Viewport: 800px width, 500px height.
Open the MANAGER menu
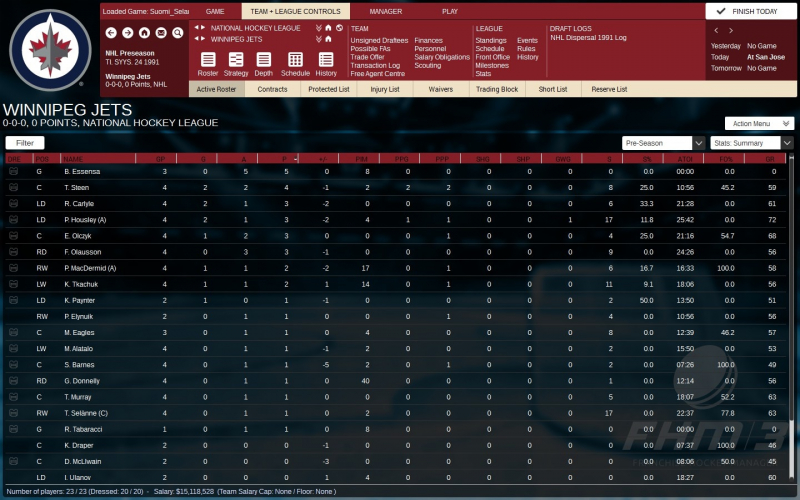386,11
